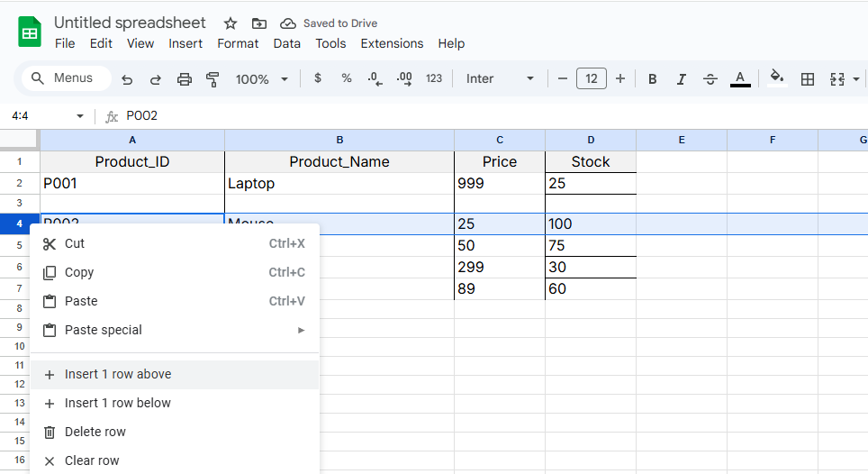Viewport: 868px width, 474px height.
Task: Open the borders grid icon
Action: click(x=808, y=79)
